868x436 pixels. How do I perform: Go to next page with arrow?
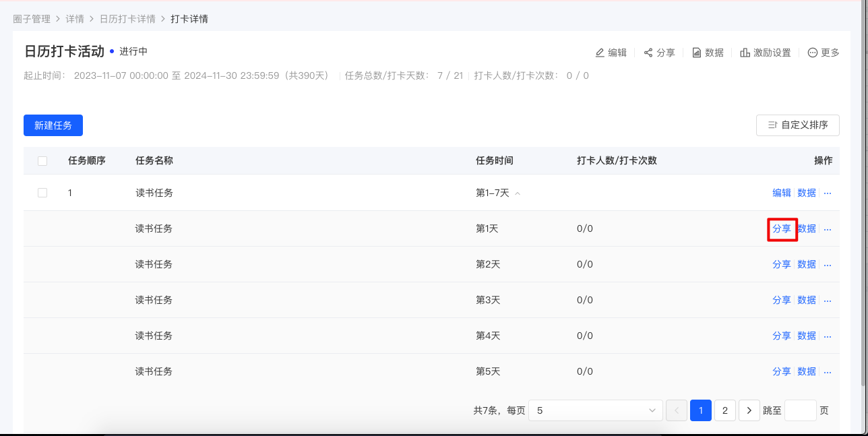(749, 410)
